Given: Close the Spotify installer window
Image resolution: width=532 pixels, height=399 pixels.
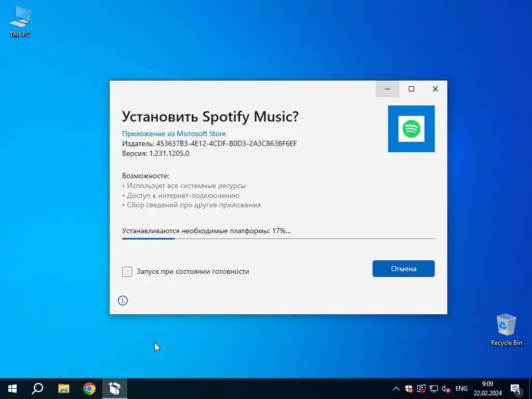Looking at the screenshot, I should [x=435, y=89].
